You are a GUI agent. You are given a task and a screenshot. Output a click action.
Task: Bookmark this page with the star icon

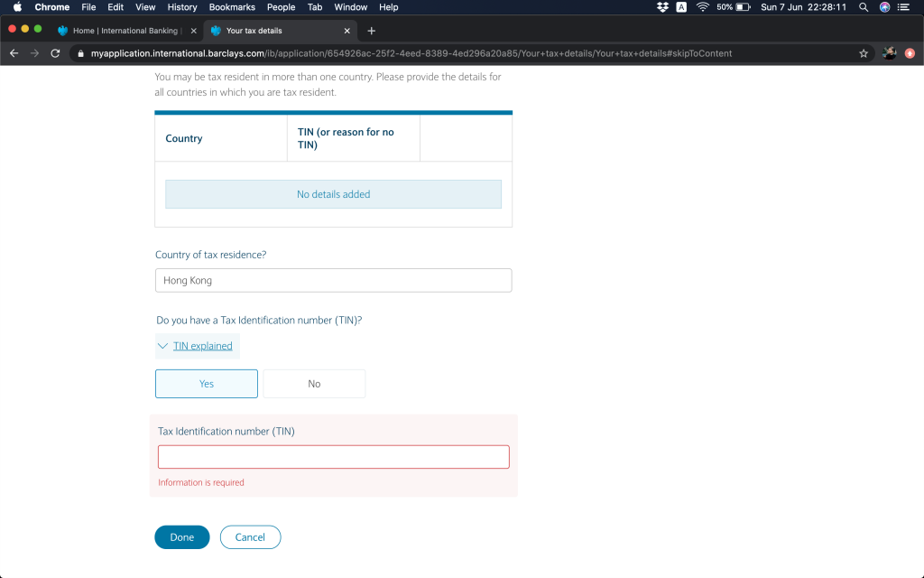(x=864, y=53)
